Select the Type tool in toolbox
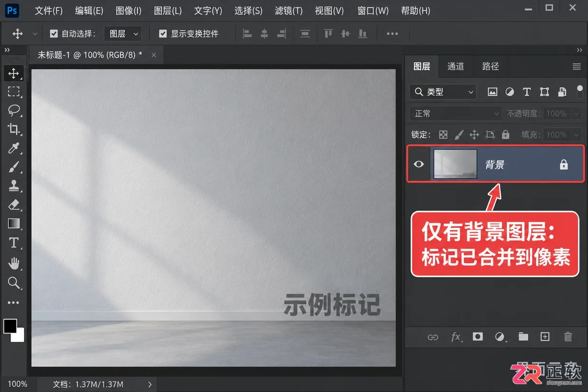The image size is (588, 392). point(14,243)
